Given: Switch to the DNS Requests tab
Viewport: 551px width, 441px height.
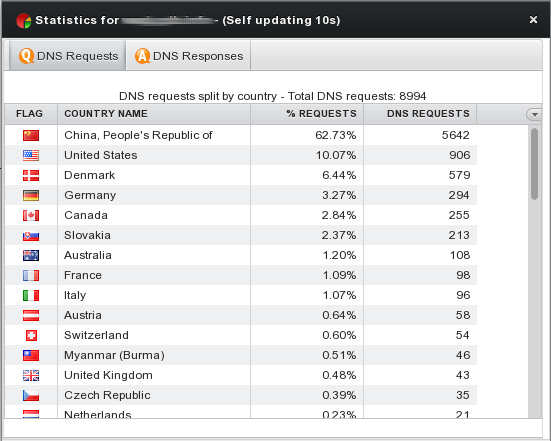Looking at the screenshot, I should [x=67, y=56].
